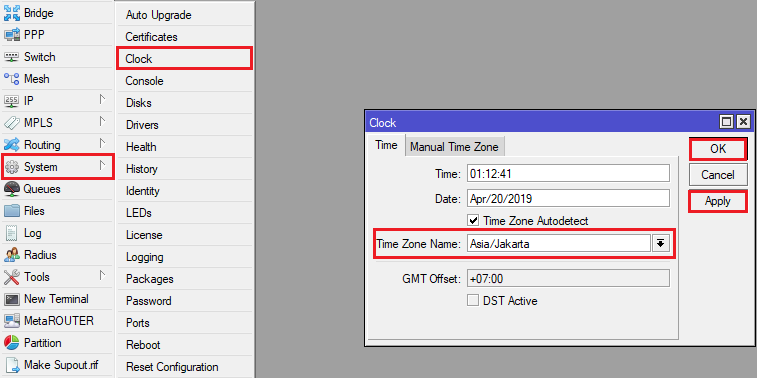Click the Radius icon in sidebar
The width and height of the screenshot is (757, 378).
click(x=12, y=255)
